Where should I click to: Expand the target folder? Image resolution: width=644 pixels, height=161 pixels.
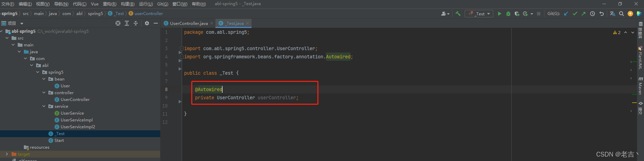(7, 154)
